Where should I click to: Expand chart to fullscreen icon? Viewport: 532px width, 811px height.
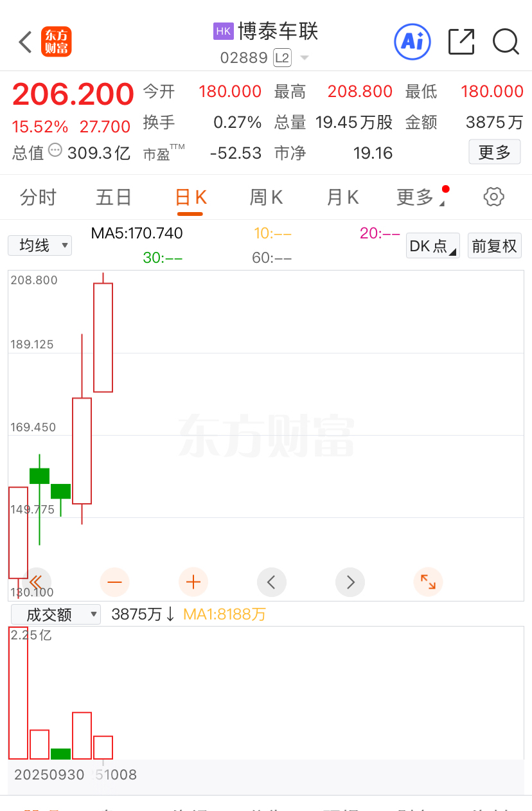[428, 582]
